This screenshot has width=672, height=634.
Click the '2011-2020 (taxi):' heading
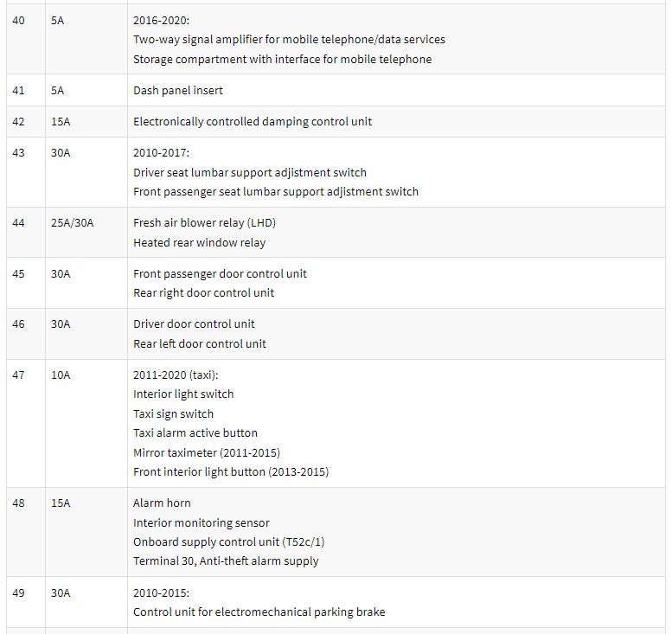[x=176, y=375]
